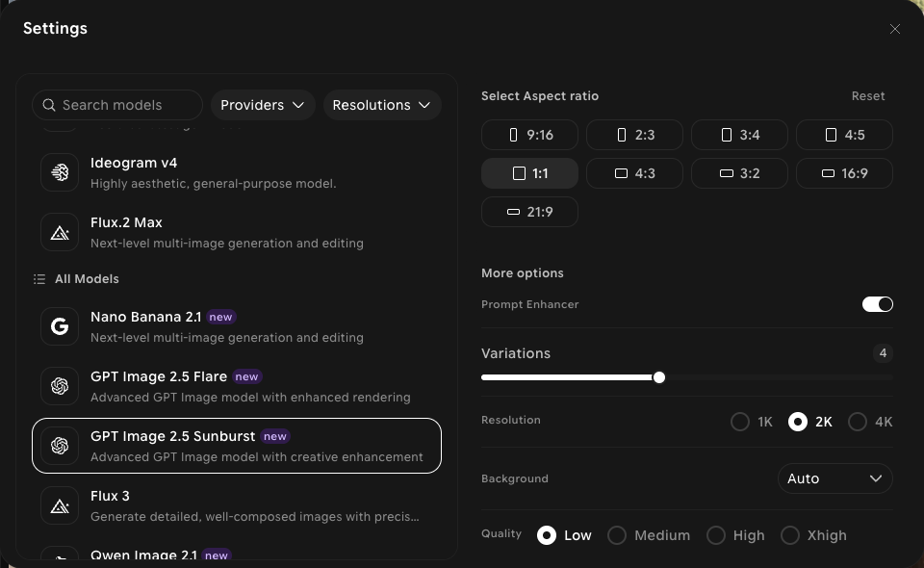The height and width of the screenshot is (568, 924).
Task: Select 4K resolution radio button
Action: tap(857, 422)
